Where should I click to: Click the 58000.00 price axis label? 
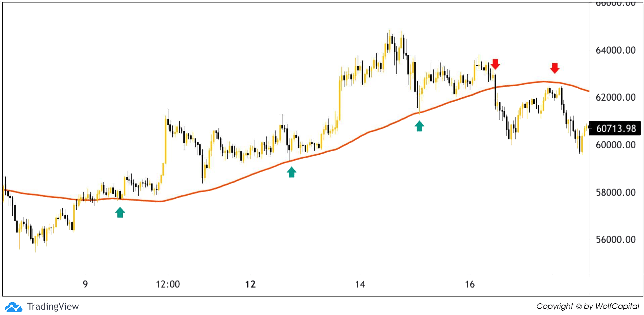click(615, 193)
